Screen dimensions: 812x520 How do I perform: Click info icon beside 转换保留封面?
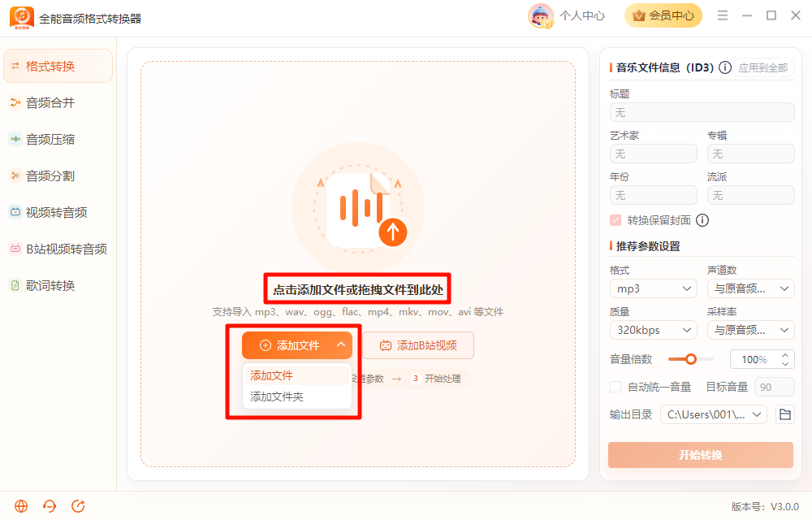(702, 221)
